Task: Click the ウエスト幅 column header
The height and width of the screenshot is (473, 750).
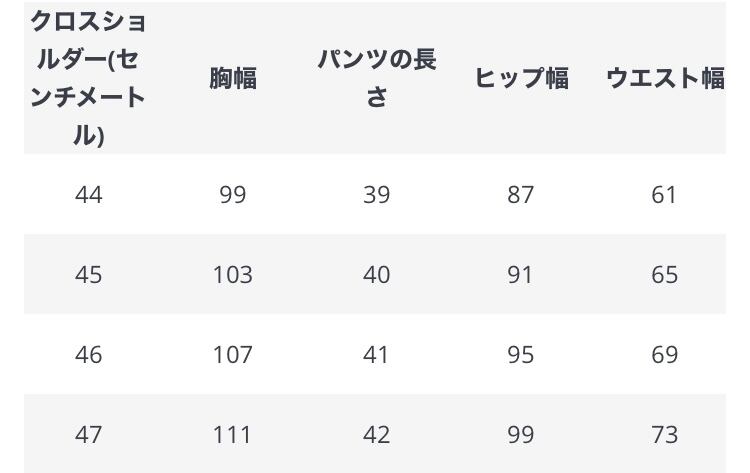Action: coord(664,78)
